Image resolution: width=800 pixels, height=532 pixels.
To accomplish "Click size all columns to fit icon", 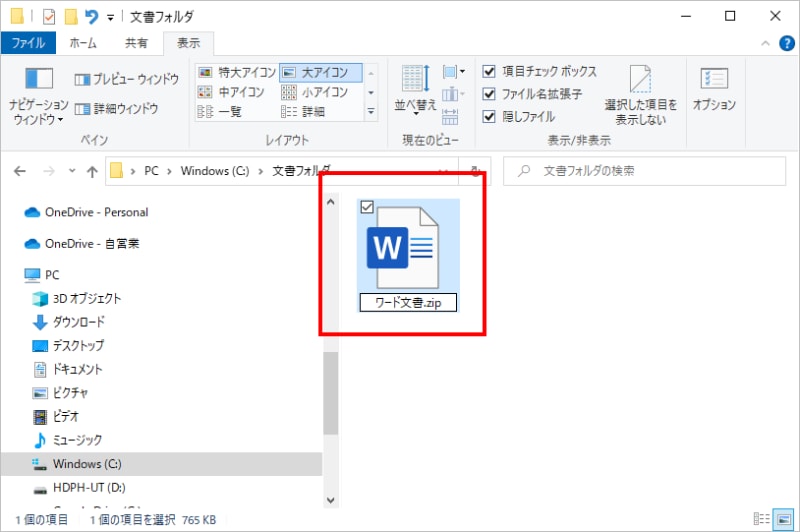I will pyautogui.click(x=450, y=117).
